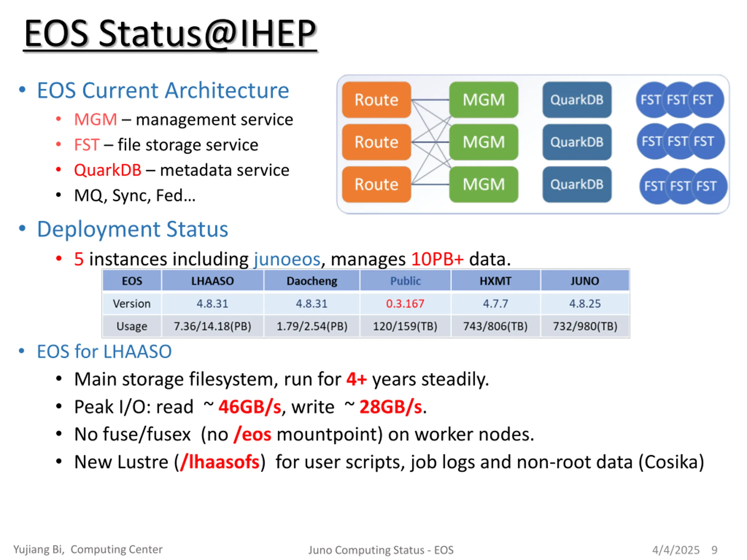Click the HXMT version cell 4.7.7
The height and width of the screenshot is (560, 747).
click(x=495, y=304)
